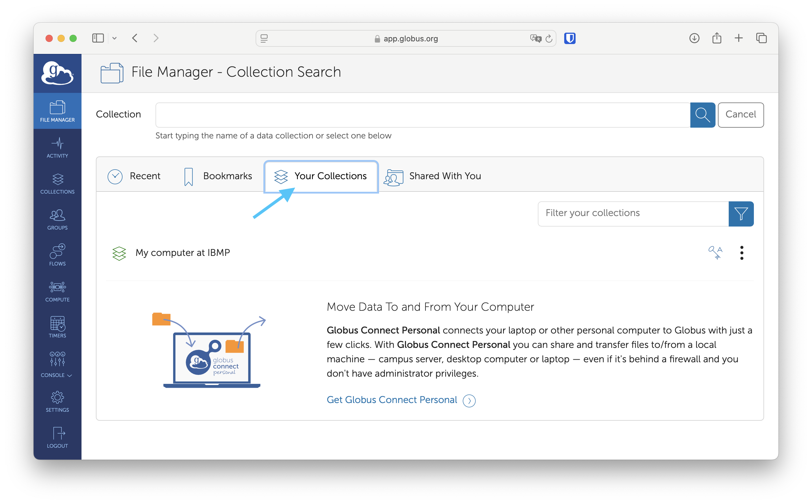The image size is (812, 504).
Task: Open Groups in sidebar
Action: 57,220
